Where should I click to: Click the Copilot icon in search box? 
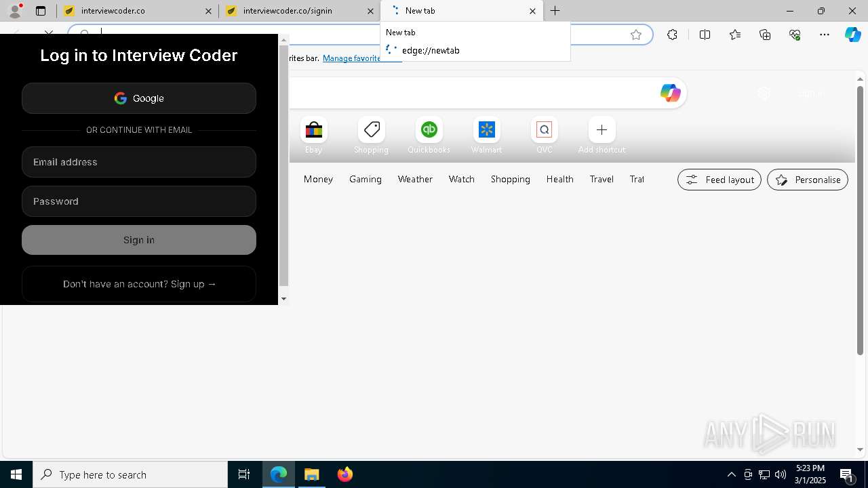670,94
